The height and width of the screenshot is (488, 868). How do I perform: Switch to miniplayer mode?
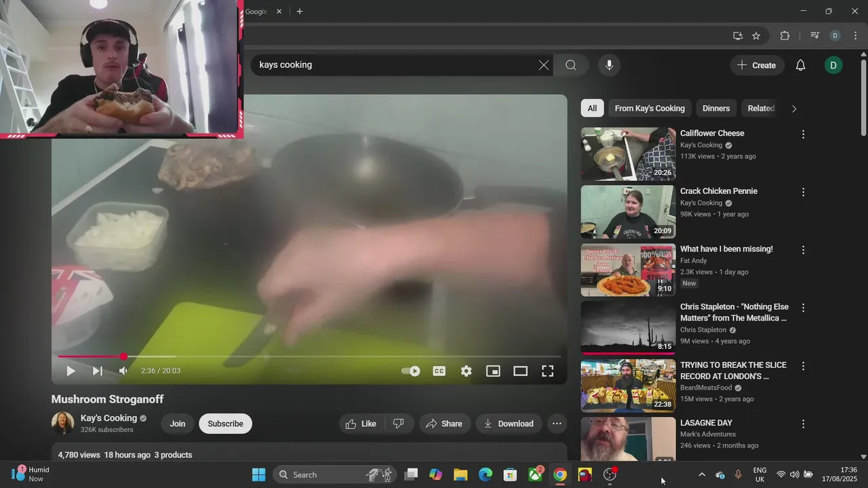click(493, 371)
